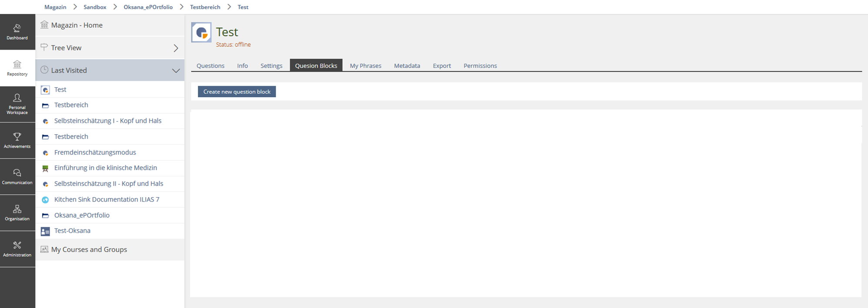
Task: Click the Tree View signpost icon
Action: [44, 47]
